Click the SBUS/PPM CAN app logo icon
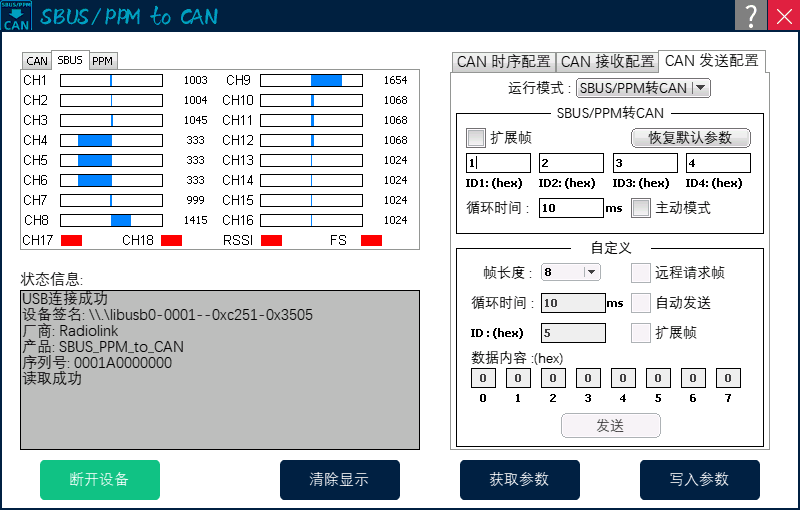 click(x=16, y=16)
